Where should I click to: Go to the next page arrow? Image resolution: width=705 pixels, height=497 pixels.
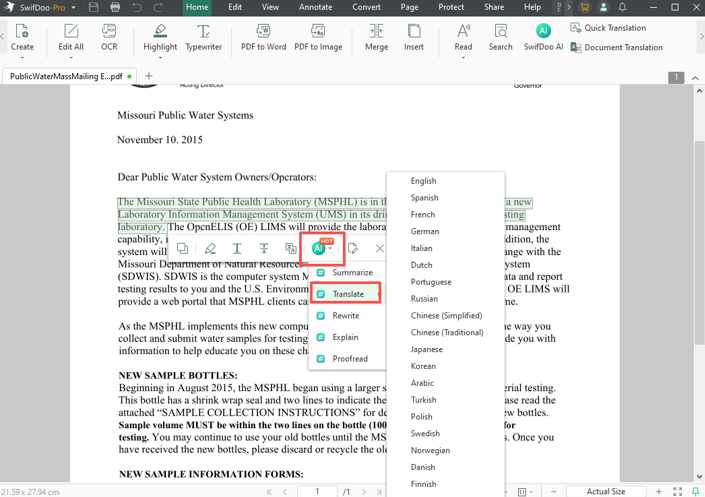(x=364, y=492)
